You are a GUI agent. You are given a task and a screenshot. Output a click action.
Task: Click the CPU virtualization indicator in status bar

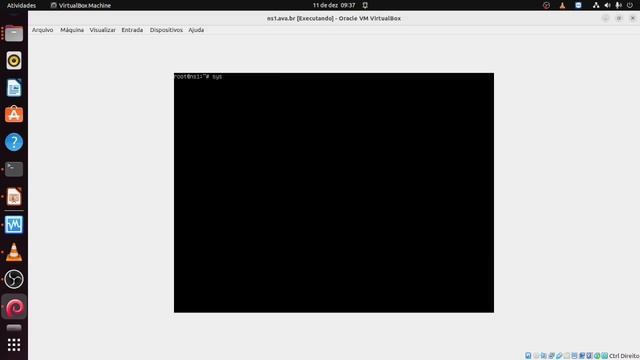click(x=589, y=356)
